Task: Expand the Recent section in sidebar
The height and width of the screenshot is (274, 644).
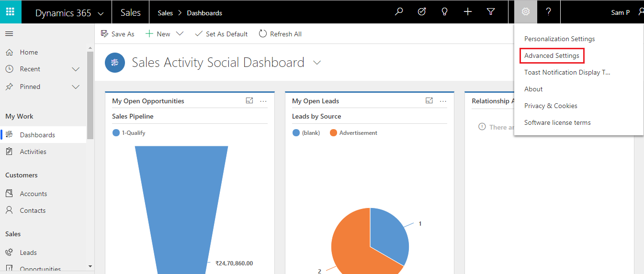Action: [x=75, y=69]
